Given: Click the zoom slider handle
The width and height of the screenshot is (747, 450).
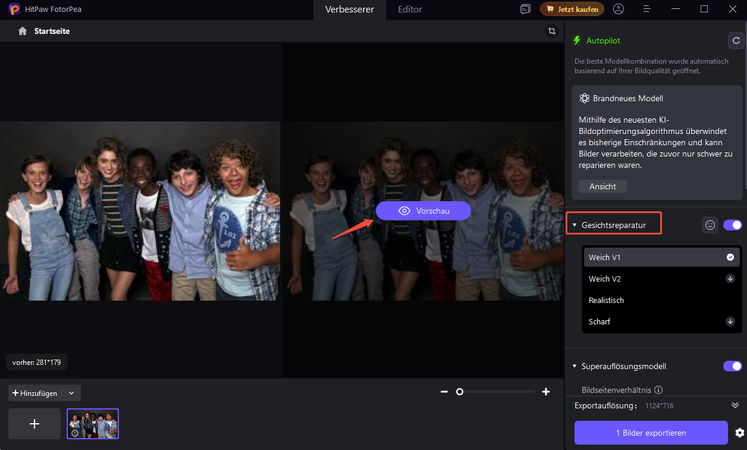Looking at the screenshot, I should [460, 392].
